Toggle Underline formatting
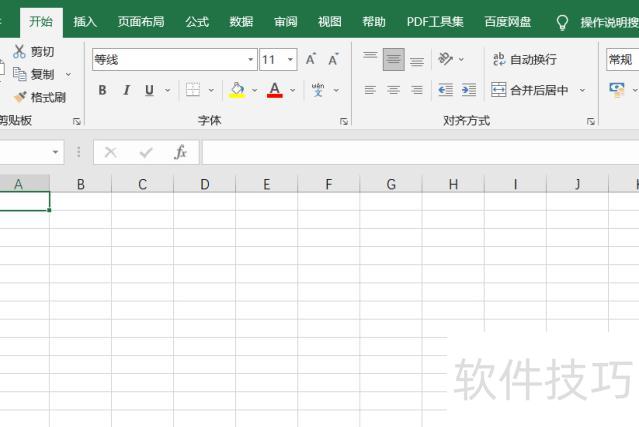The height and width of the screenshot is (427, 639). tap(150, 90)
